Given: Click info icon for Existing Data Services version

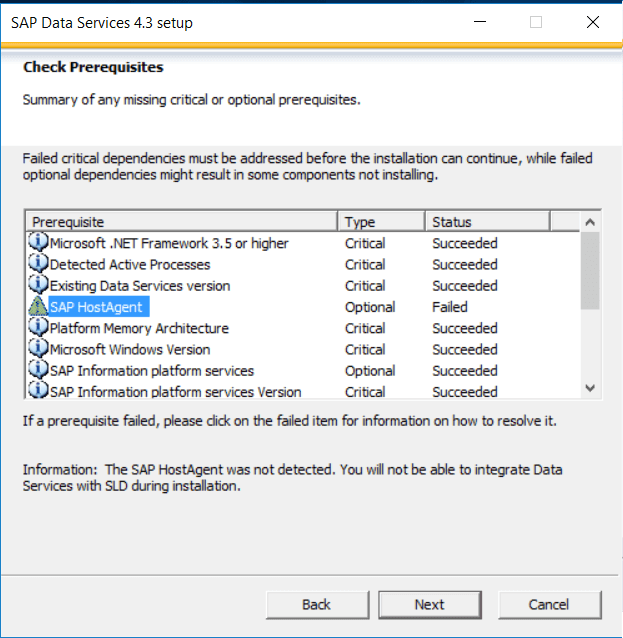Looking at the screenshot, I should pyautogui.click(x=38, y=284).
